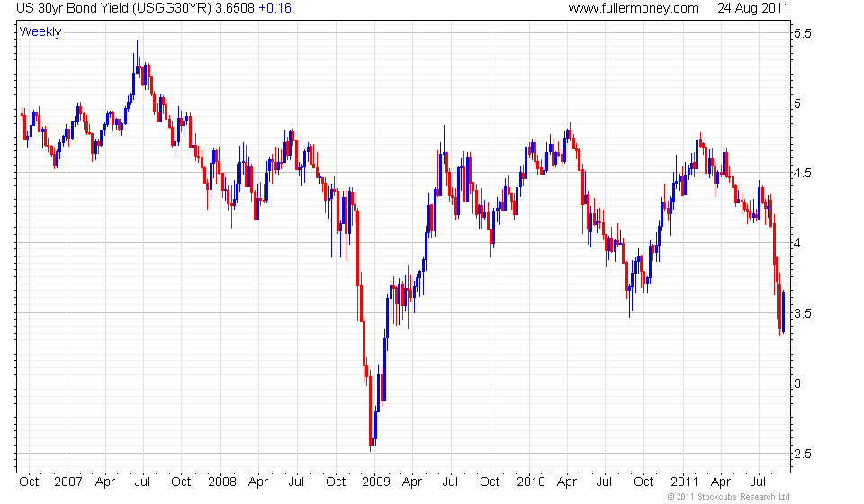Click the '© 2011 Stockcube Research Ltd' copyright text
This screenshot has height=504, width=864.
[728, 497]
